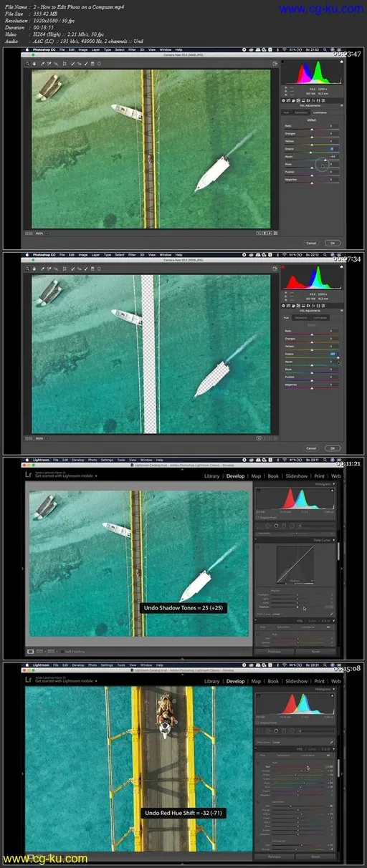Click HSL targeted adjustment icon in the 15:08 frame
The image size is (367, 868).
click(x=257, y=763)
